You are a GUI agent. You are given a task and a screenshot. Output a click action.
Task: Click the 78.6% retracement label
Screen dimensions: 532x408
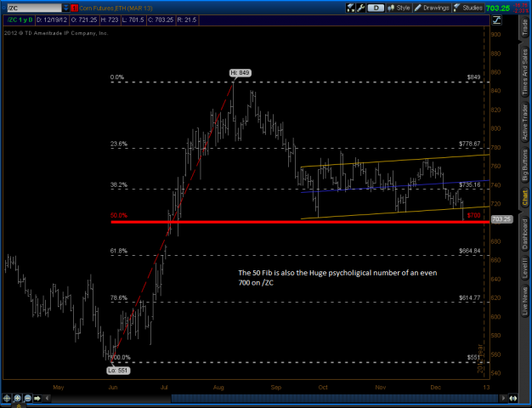(x=119, y=298)
